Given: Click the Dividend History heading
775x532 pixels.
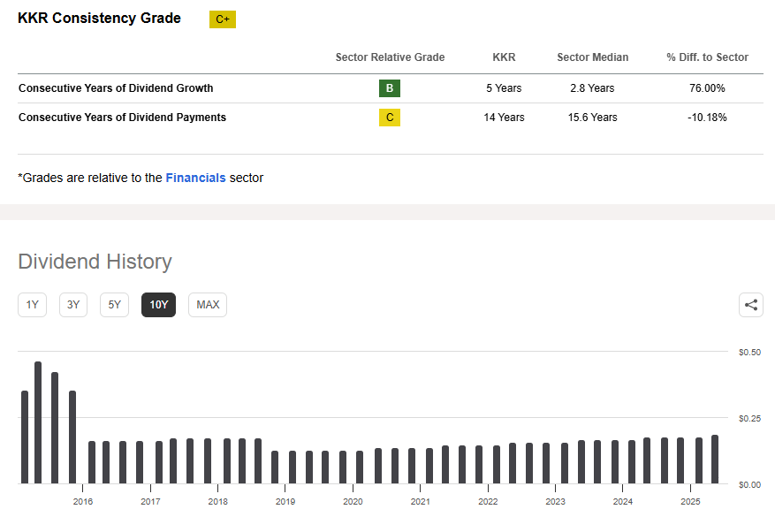Looking at the screenshot, I should click(95, 262).
